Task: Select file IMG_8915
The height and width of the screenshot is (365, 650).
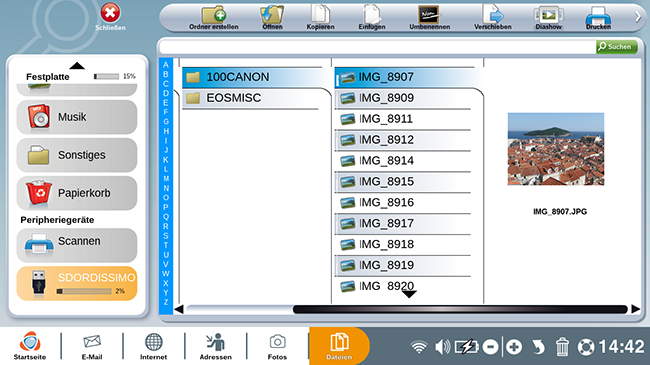Action: [x=404, y=182]
